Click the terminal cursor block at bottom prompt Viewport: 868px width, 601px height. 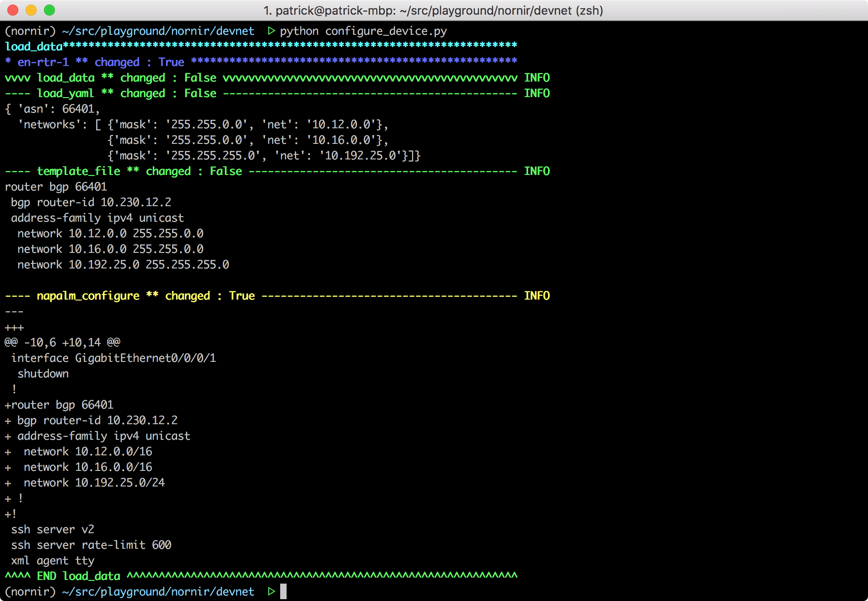[283, 591]
